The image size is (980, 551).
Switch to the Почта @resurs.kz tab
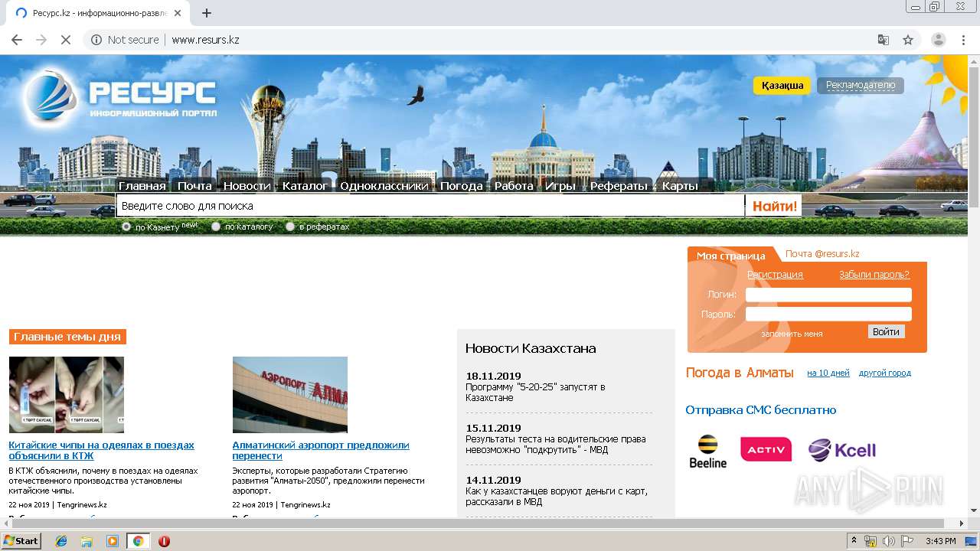click(x=822, y=254)
